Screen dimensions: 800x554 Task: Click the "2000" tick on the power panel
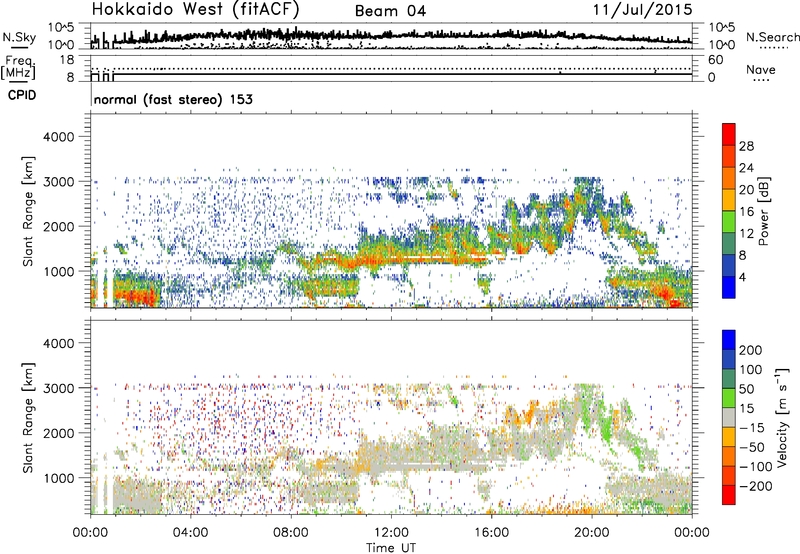(58, 226)
